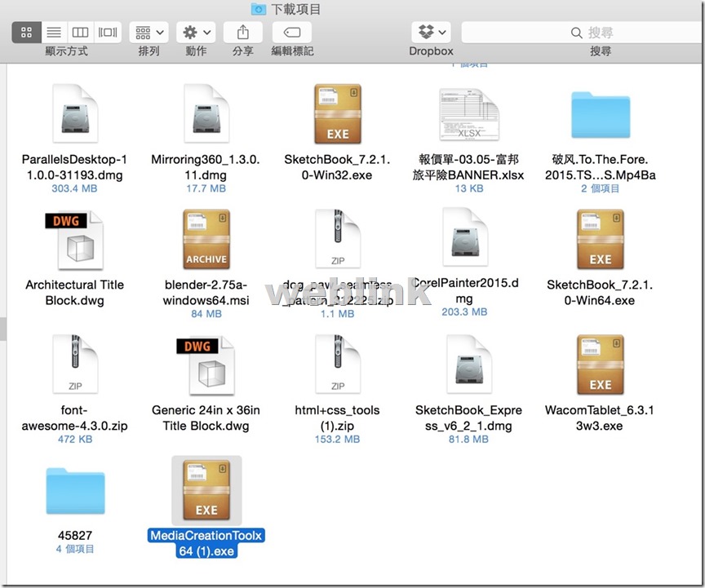Select WacomTablet_6.3.13w3.exe file icon
705x588 pixels.
click(601, 365)
